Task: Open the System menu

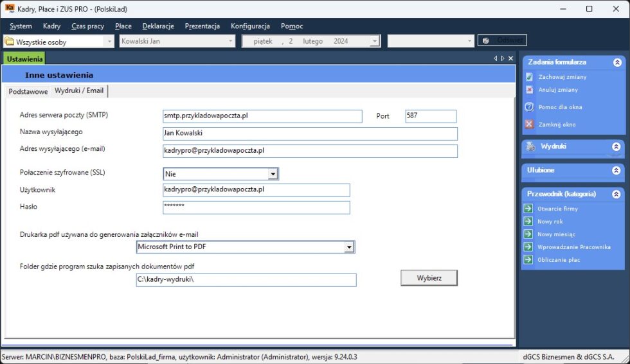Action: point(21,26)
